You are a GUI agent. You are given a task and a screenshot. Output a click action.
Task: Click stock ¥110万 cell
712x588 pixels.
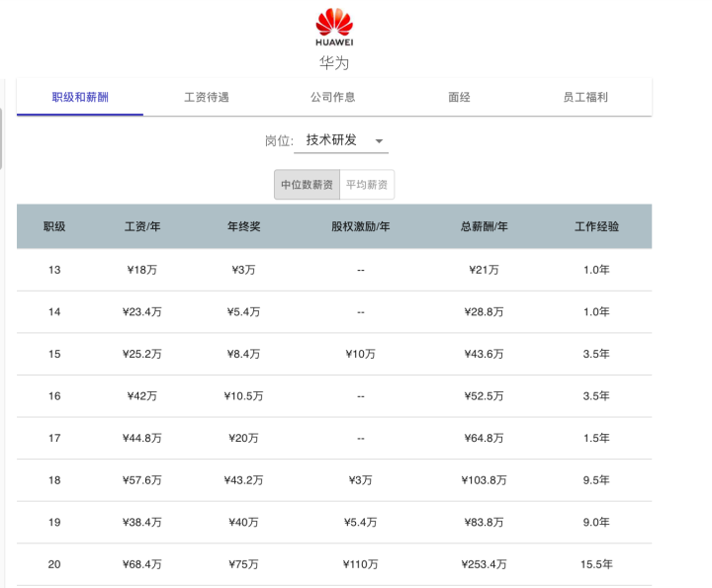tap(361, 564)
